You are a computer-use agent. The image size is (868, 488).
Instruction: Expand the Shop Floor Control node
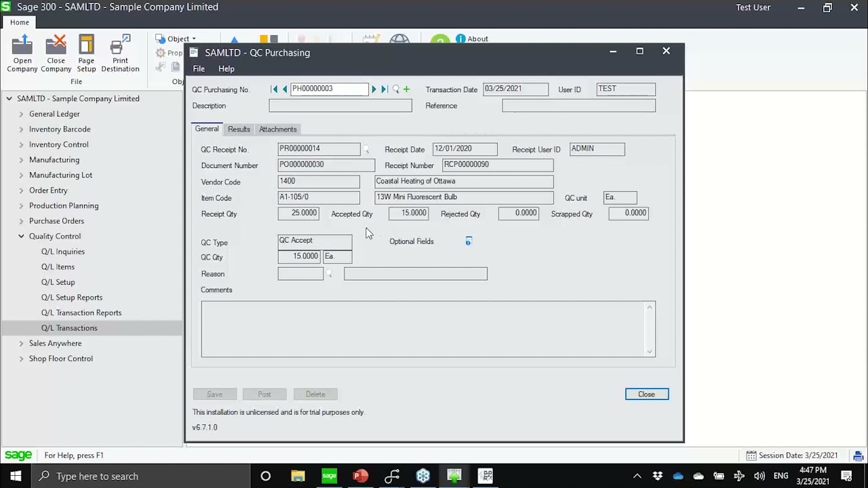[21, 359]
